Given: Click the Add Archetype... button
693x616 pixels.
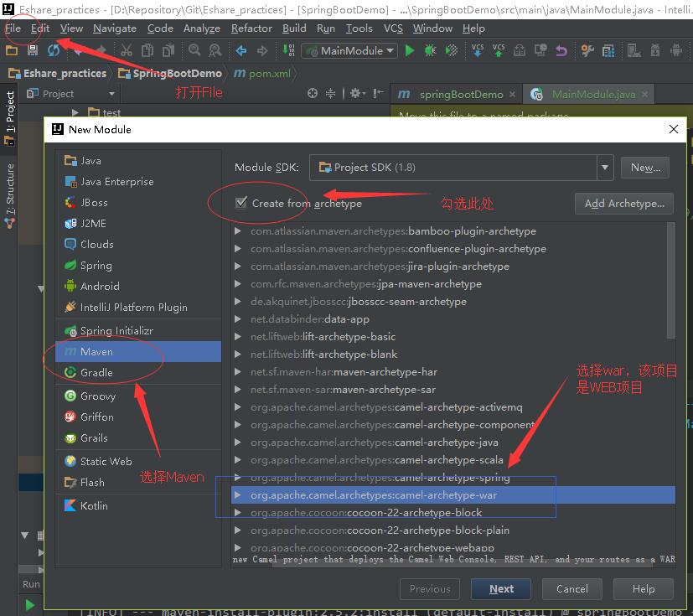Looking at the screenshot, I should coord(624,204).
